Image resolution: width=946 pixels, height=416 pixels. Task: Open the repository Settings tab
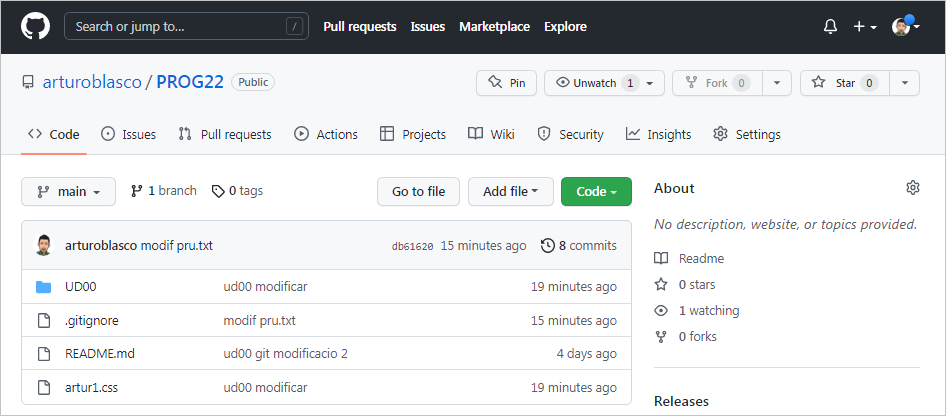point(746,134)
